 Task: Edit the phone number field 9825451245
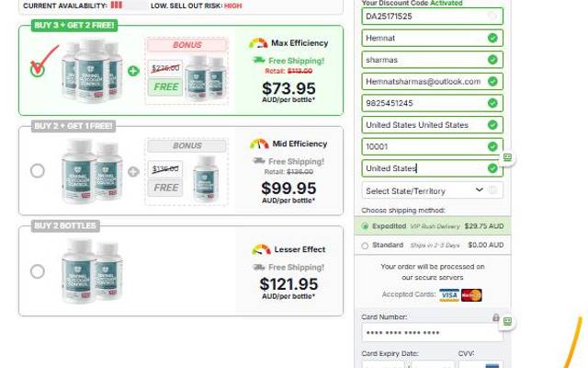[x=432, y=103]
